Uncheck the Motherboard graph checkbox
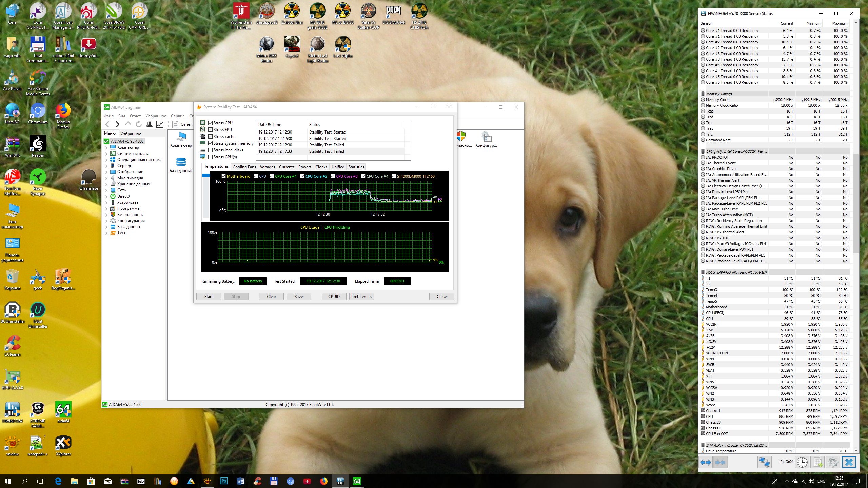The height and width of the screenshot is (488, 868). coord(223,176)
